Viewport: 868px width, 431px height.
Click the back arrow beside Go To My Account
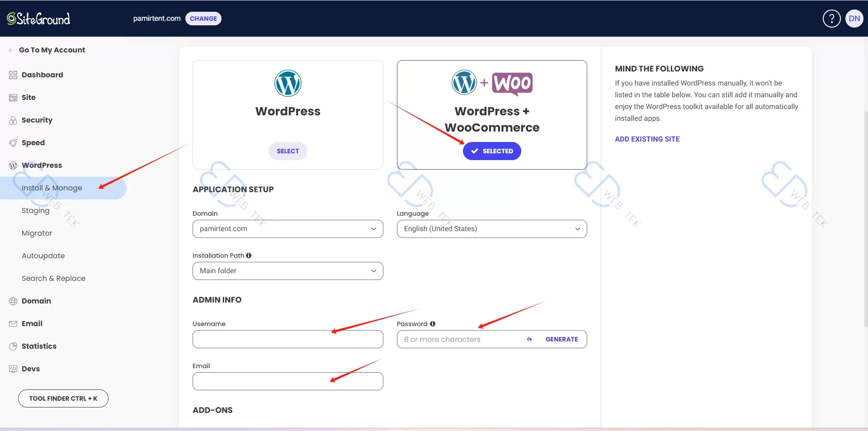coord(12,50)
